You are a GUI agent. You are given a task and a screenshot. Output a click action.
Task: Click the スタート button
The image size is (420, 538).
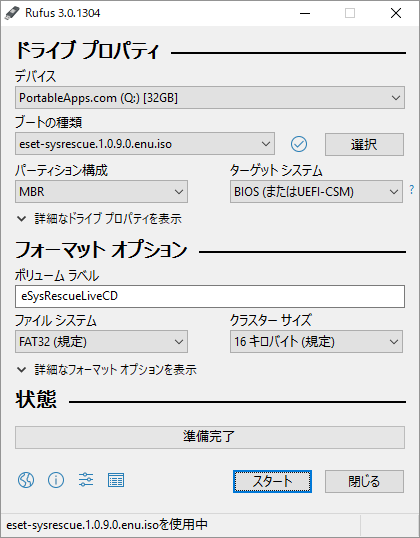click(x=272, y=481)
